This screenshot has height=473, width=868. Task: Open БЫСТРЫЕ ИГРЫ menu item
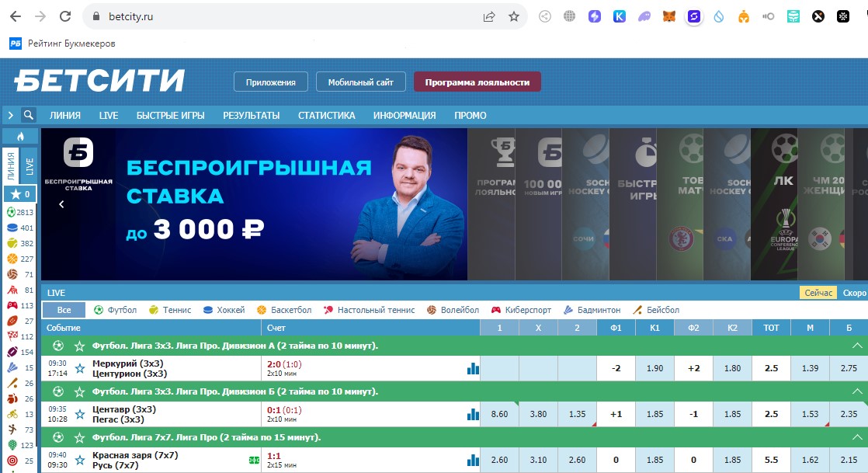[x=171, y=115]
